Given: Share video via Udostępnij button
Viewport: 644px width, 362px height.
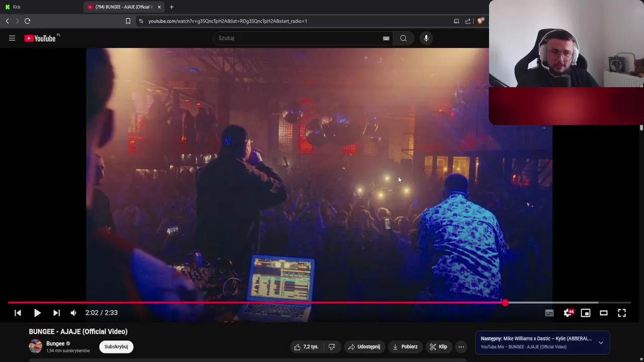Looking at the screenshot, I should pos(364,347).
